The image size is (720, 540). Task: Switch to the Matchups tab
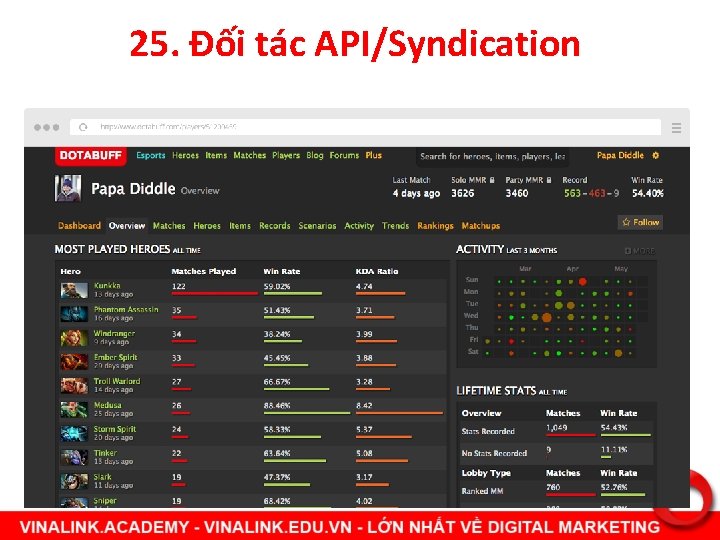click(481, 225)
